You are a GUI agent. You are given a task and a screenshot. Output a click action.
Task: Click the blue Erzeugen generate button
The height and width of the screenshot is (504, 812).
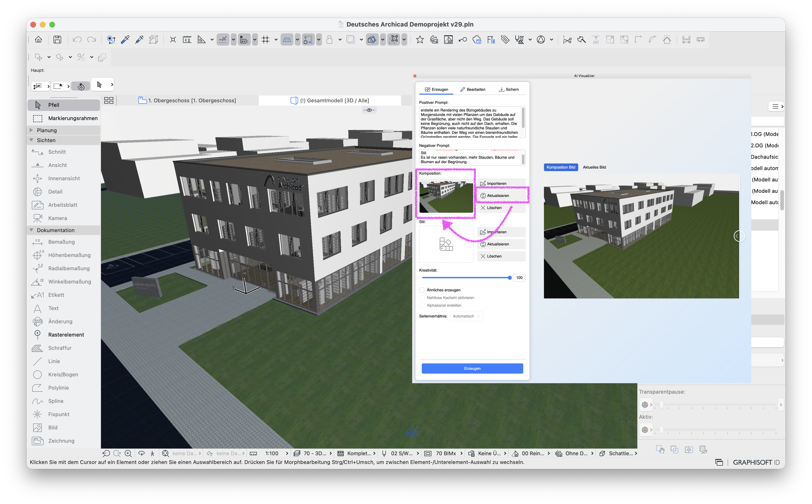pyautogui.click(x=472, y=368)
